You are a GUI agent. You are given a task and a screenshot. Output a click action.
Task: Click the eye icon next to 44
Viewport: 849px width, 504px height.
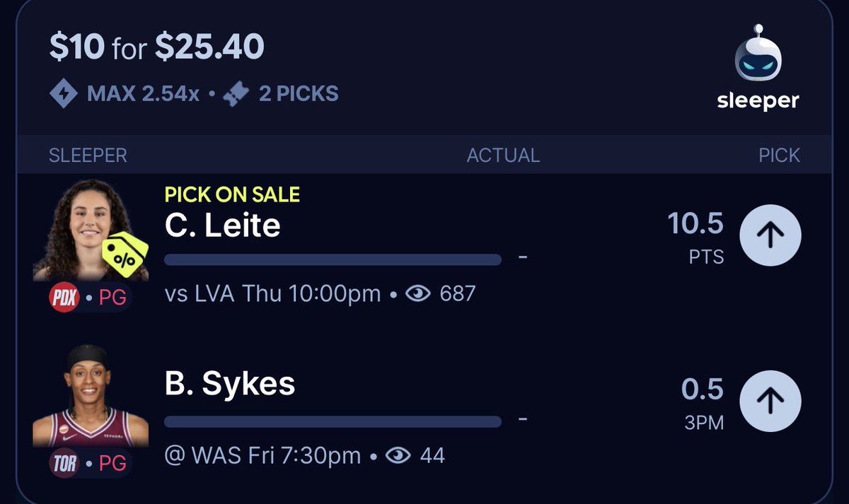(x=398, y=456)
